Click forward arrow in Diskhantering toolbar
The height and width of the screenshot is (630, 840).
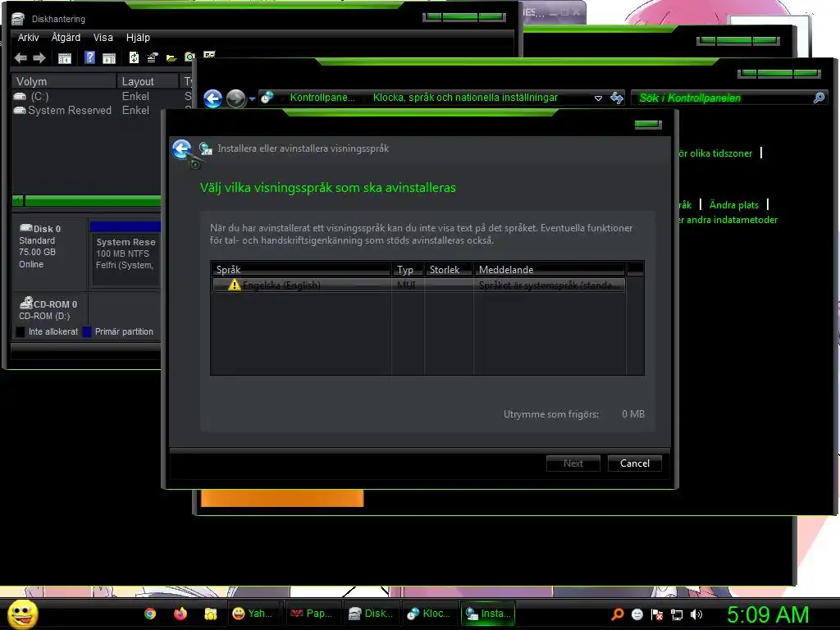click(39, 58)
